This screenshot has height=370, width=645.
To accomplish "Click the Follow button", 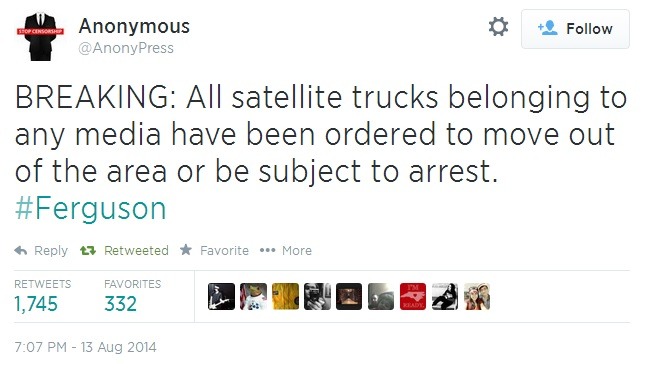I will coord(575,29).
